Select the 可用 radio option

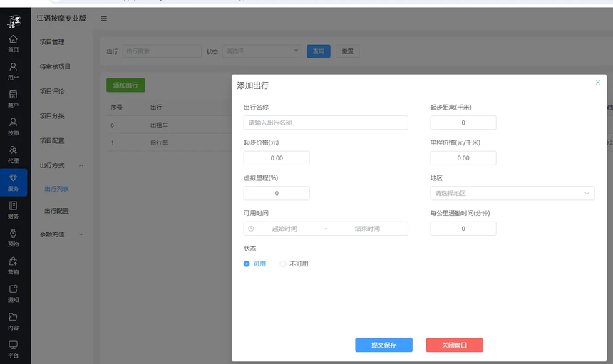[247, 264]
